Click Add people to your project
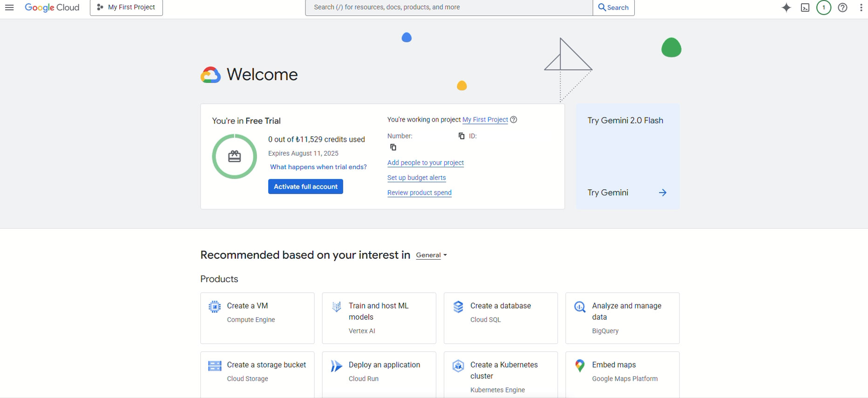Viewport: 868px width, 398px height. [x=426, y=163]
